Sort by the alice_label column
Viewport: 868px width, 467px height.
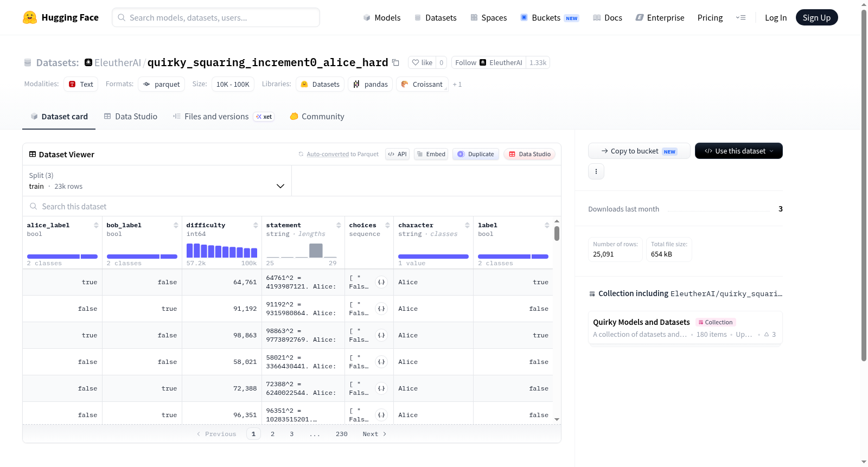96,225
